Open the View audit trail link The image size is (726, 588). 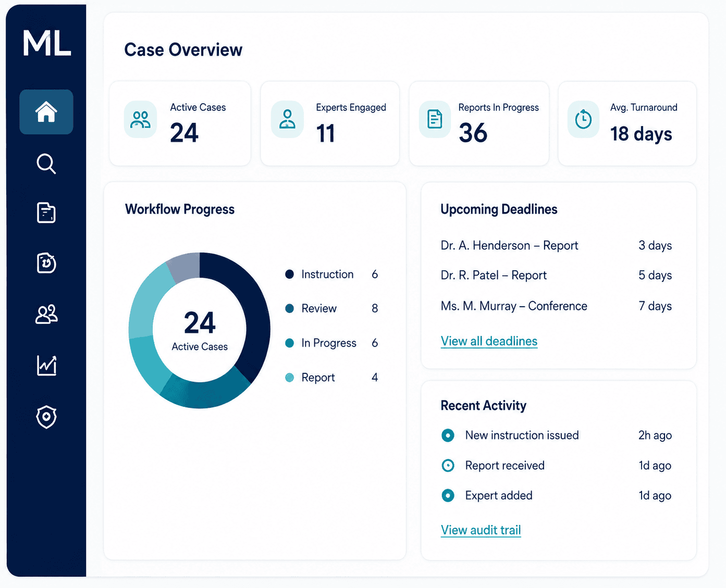(x=481, y=530)
